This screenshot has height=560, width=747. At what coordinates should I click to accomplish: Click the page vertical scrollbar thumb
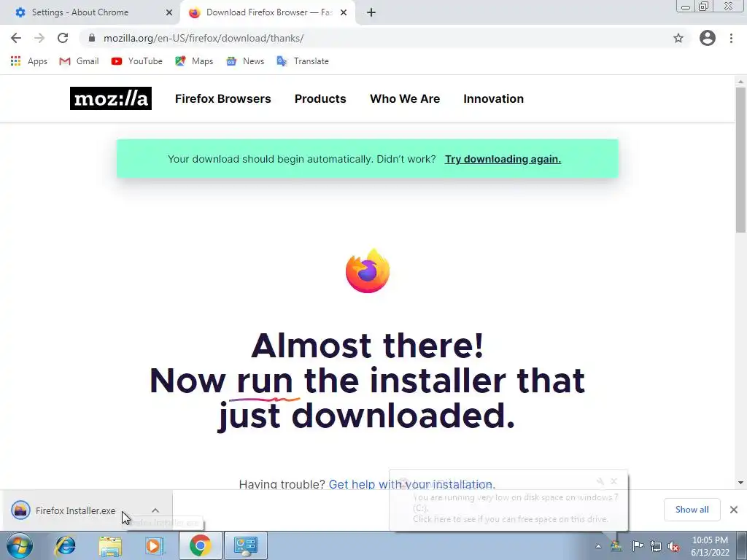(x=740, y=160)
